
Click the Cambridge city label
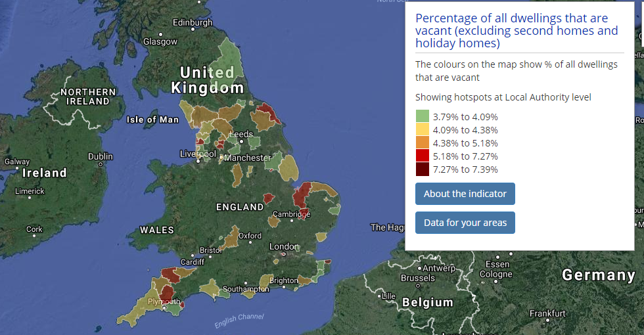point(292,214)
